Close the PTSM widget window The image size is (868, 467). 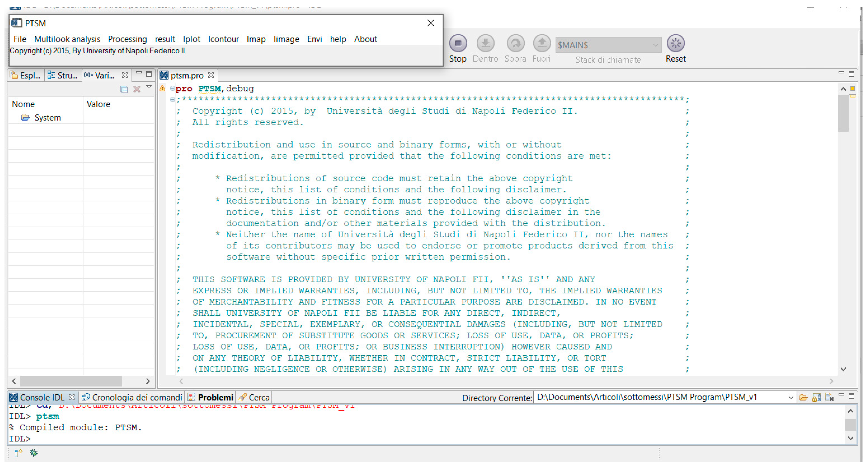430,23
